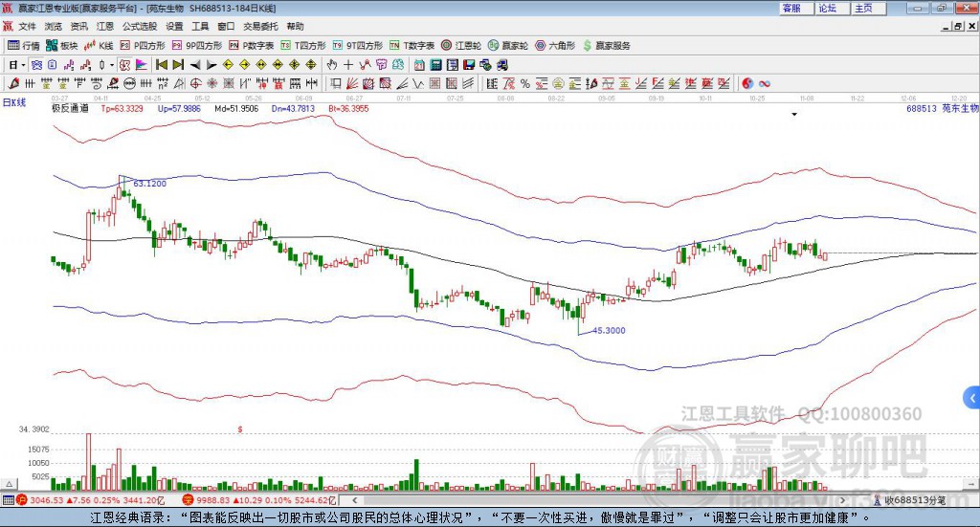Open the 资讯 menu

(x=78, y=26)
